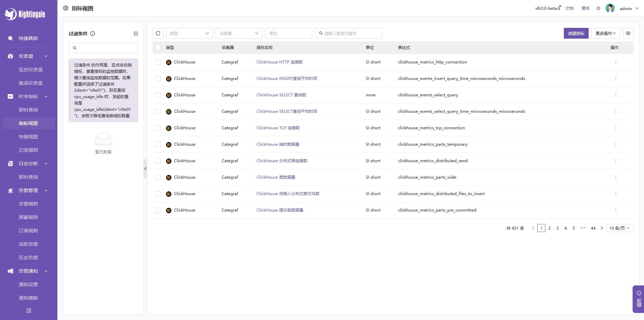Screen dimensions: 644x320
Task: Check the ClickHouse HTTP 连接数 row
Action: click(158, 62)
